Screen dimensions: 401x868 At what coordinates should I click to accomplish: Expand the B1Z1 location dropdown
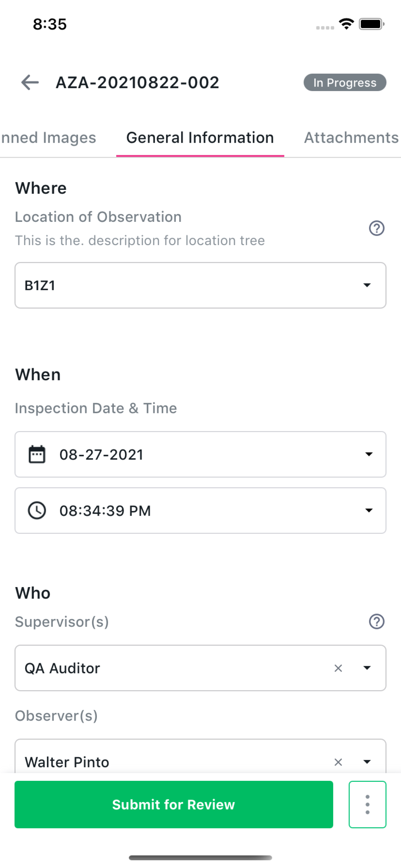point(367,285)
